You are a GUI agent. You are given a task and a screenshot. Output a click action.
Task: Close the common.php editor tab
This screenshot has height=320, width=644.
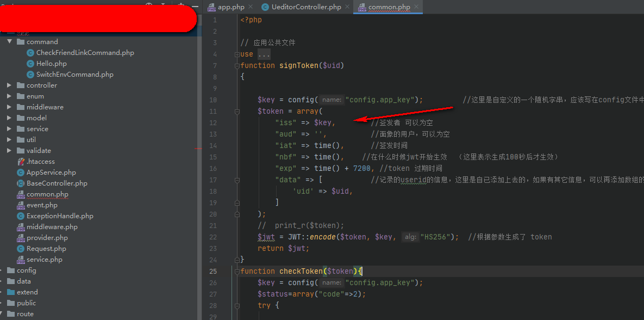tap(416, 7)
